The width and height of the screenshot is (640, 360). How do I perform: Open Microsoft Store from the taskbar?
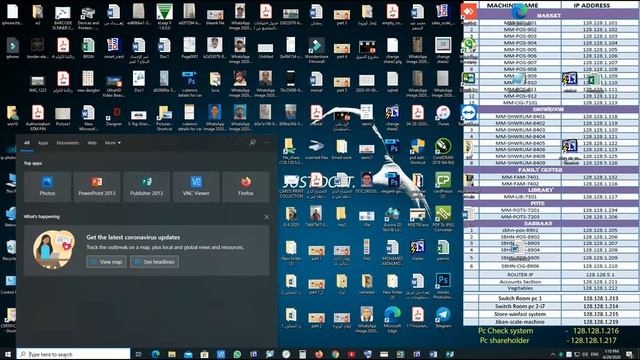204,354
